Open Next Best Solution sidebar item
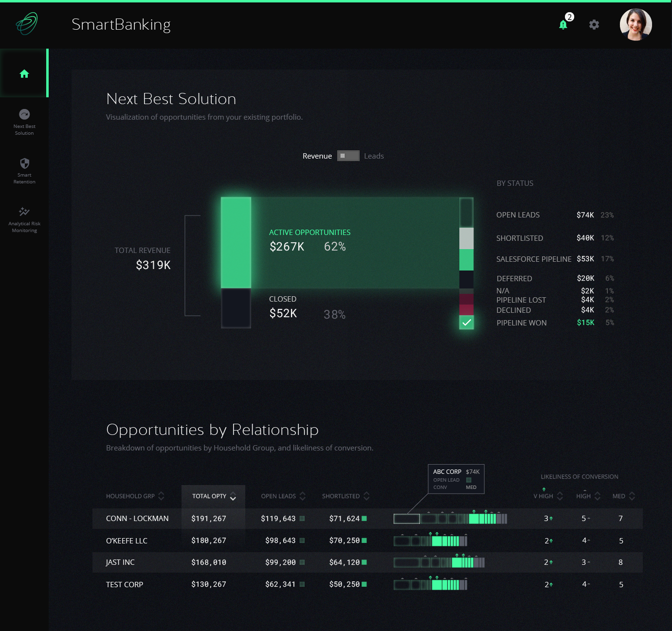 click(24, 122)
